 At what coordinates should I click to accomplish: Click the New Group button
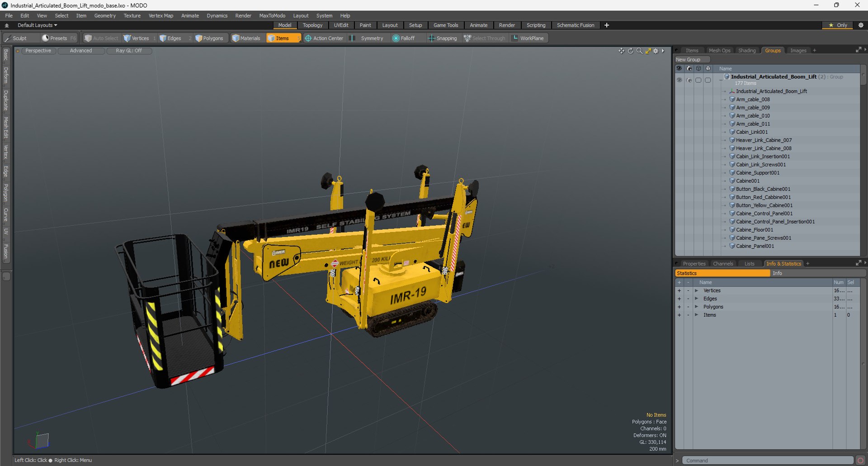tap(692, 60)
